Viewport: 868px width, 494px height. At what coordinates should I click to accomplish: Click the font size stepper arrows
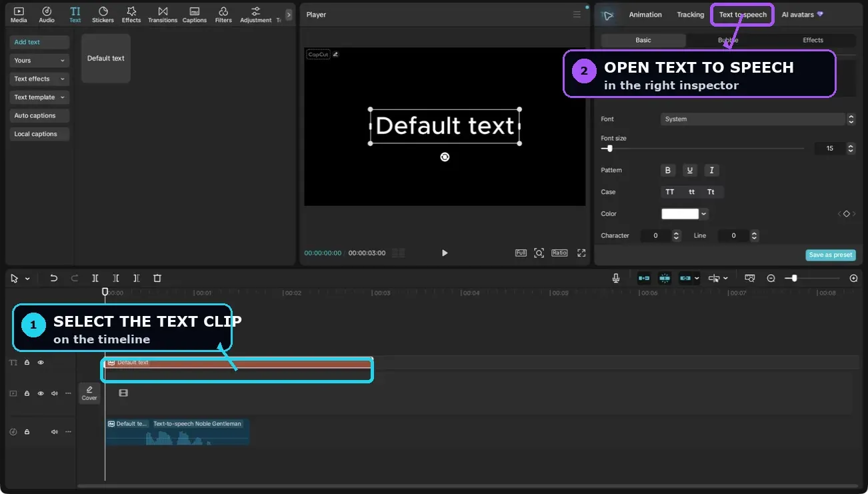point(851,149)
